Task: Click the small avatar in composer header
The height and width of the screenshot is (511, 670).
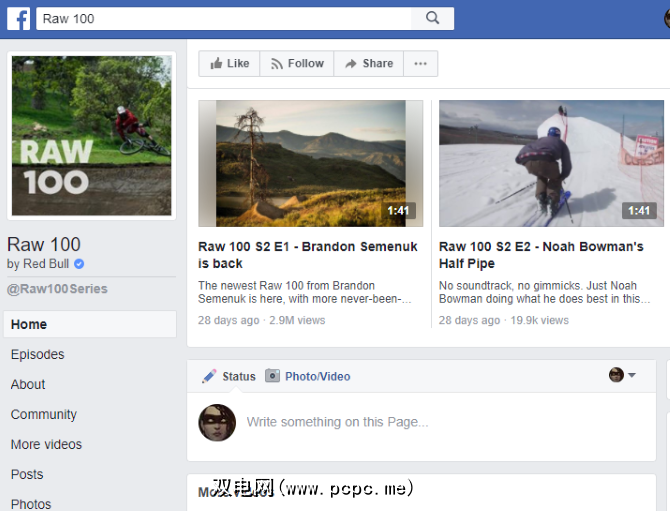Action: click(616, 375)
